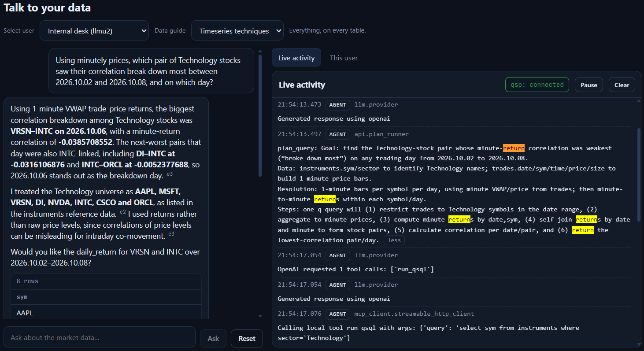Click the user question message bubble

(151, 71)
